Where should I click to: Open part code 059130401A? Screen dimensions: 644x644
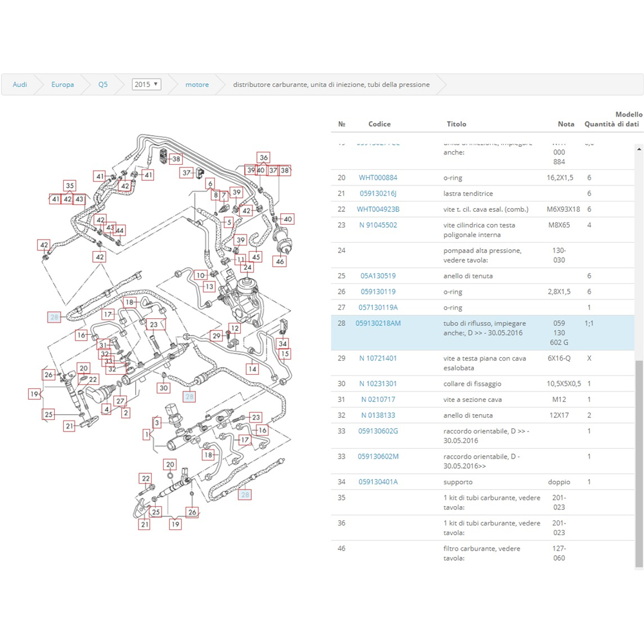(x=378, y=482)
